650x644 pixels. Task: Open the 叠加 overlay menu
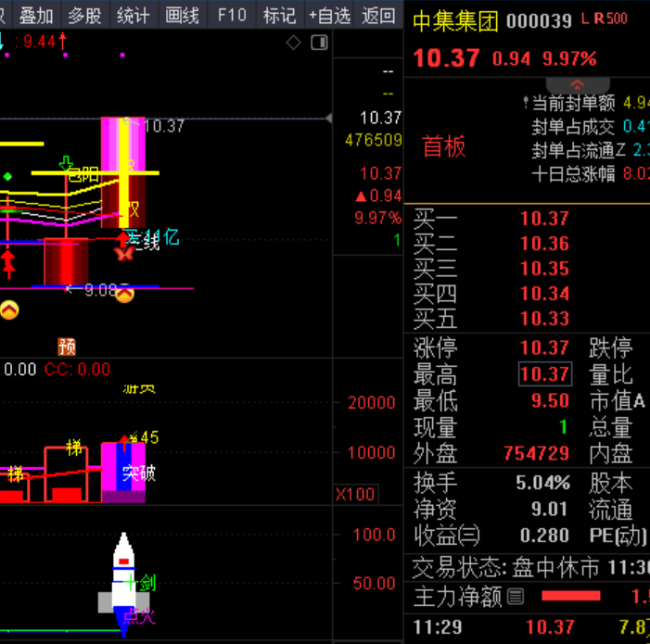(x=36, y=16)
